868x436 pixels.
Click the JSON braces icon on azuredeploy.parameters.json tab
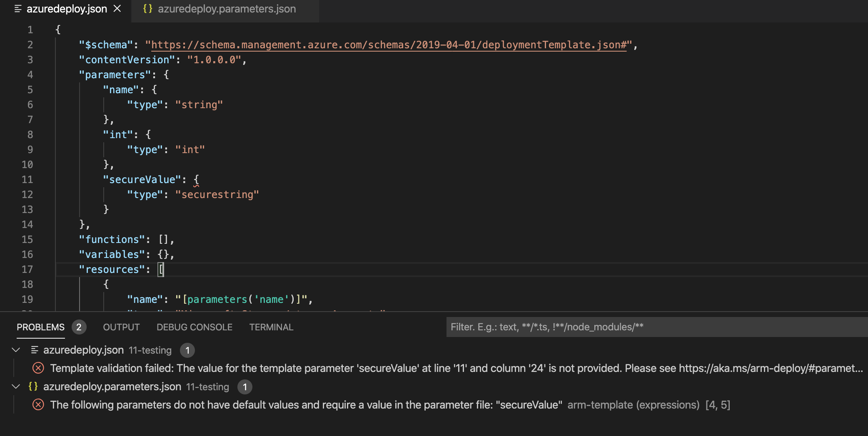147,9
